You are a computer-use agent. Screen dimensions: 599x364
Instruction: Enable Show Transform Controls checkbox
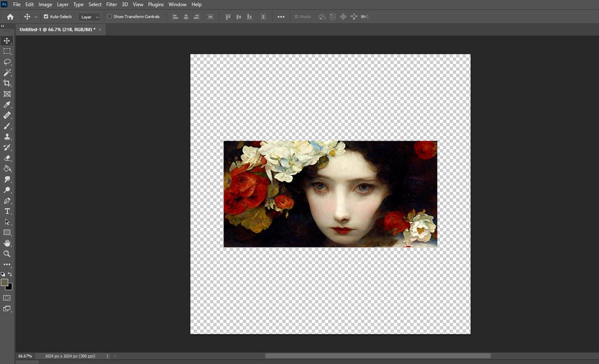110,17
